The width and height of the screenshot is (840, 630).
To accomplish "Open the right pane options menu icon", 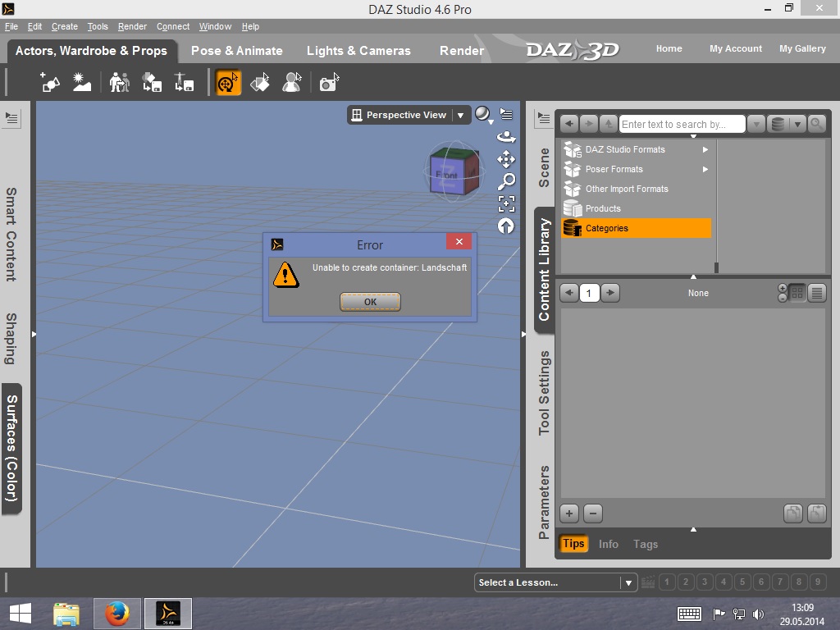I will pyautogui.click(x=543, y=118).
